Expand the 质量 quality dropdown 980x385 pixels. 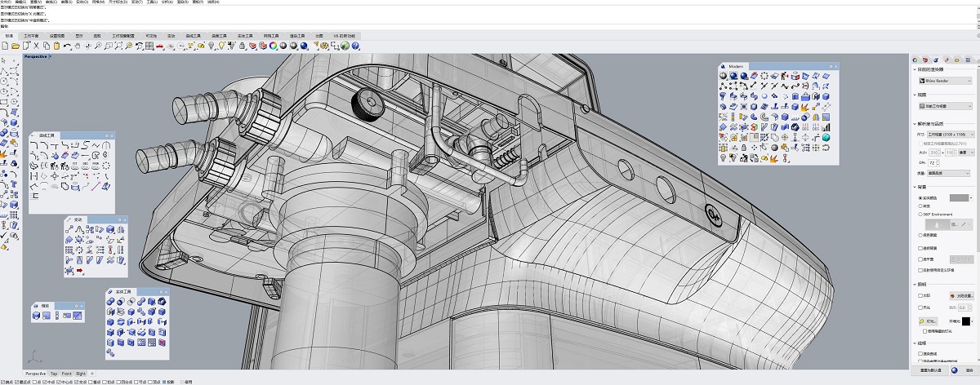[x=947, y=173]
